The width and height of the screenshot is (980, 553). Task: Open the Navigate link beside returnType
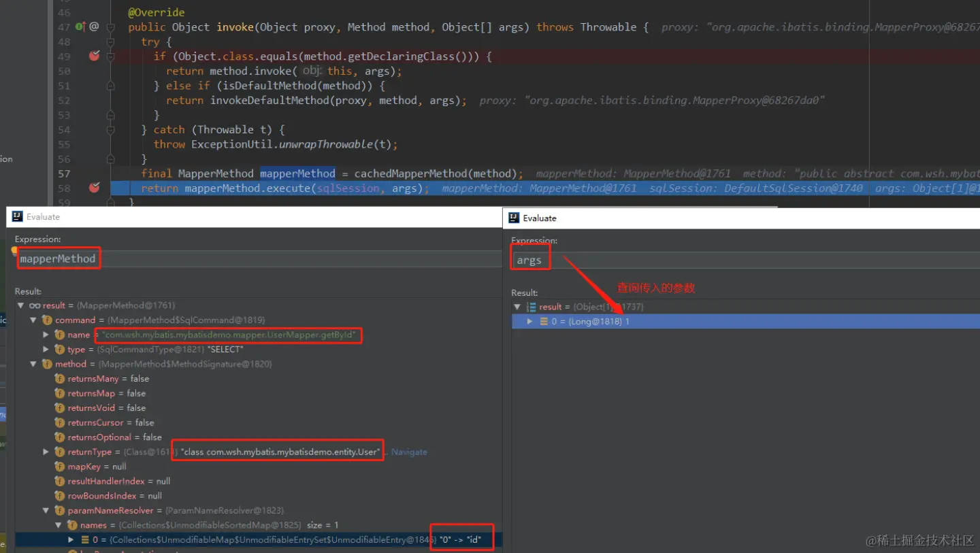(409, 452)
